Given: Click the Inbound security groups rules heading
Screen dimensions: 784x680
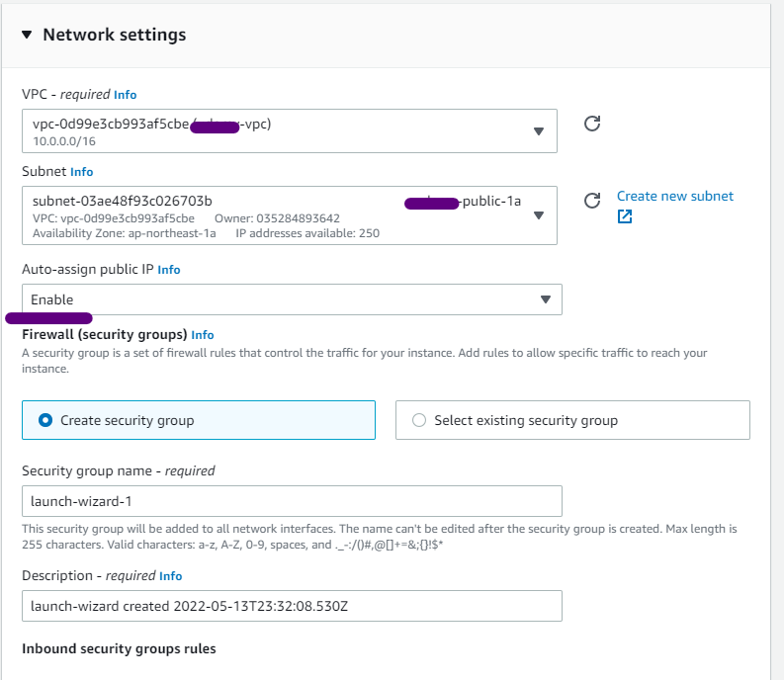Looking at the screenshot, I should tap(119, 648).
